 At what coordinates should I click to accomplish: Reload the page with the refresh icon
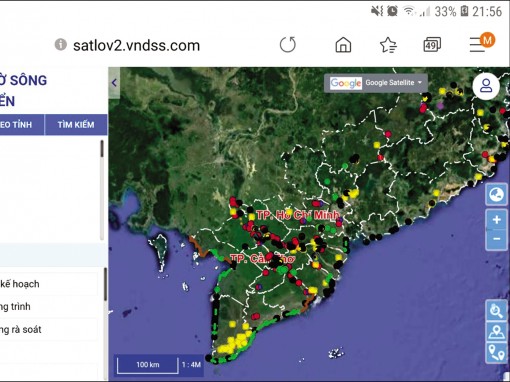[x=288, y=45]
